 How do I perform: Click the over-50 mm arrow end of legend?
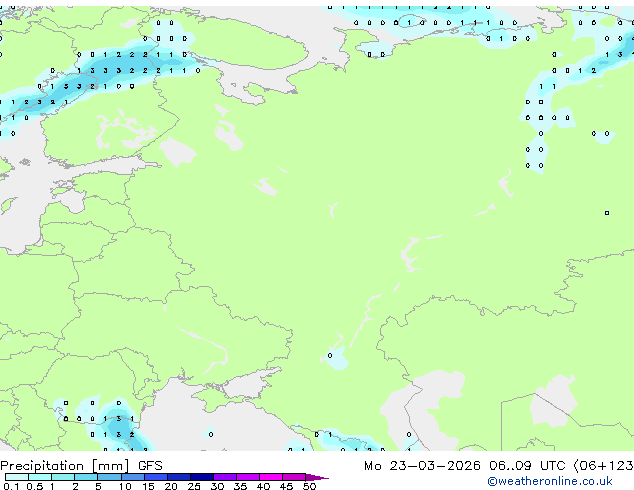pos(317,477)
